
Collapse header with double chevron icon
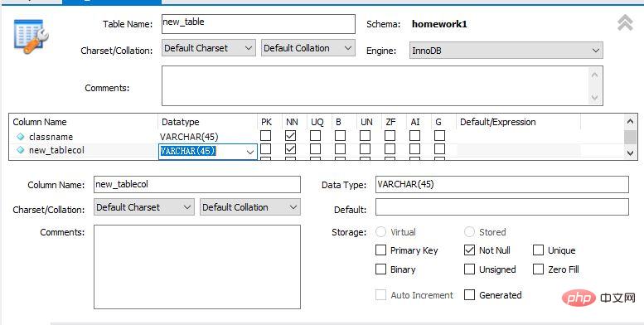click(x=625, y=22)
